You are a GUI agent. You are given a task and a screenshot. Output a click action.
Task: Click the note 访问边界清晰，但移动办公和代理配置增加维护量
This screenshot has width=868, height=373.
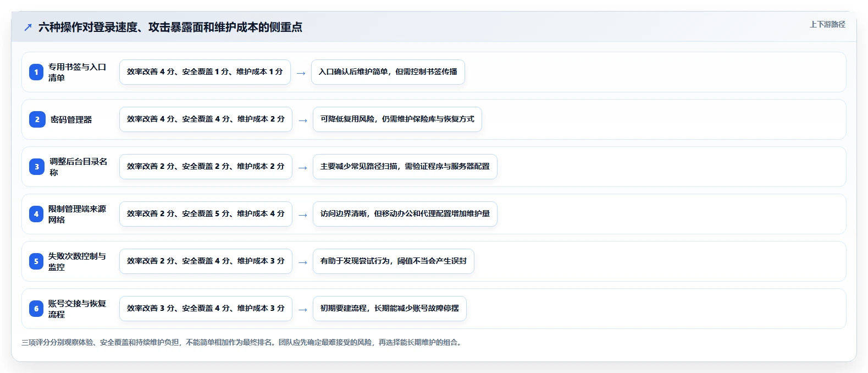pos(405,214)
